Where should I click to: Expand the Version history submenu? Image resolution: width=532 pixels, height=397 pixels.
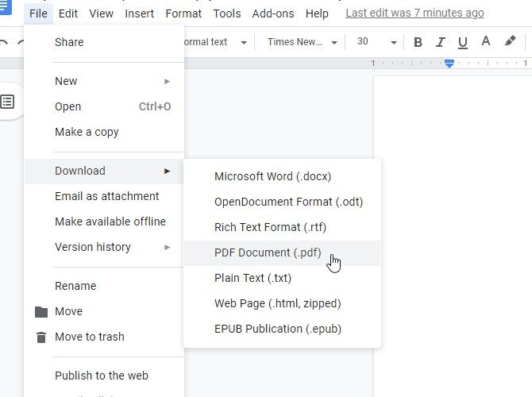click(x=111, y=247)
